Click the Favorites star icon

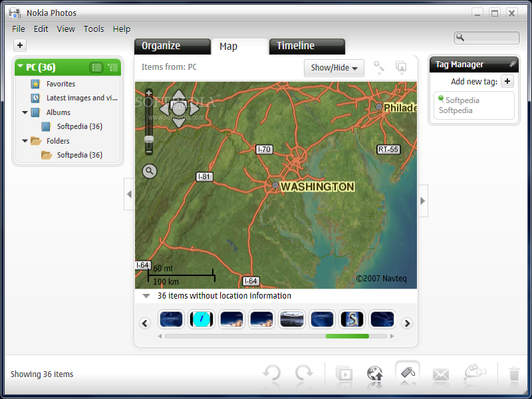pyautogui.click(x=35, y=84)
